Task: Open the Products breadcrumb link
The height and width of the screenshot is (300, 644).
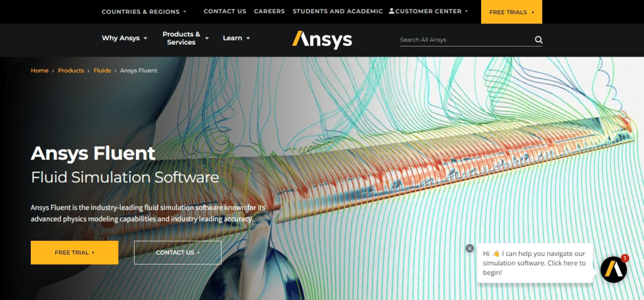Action: pos(71,70)
